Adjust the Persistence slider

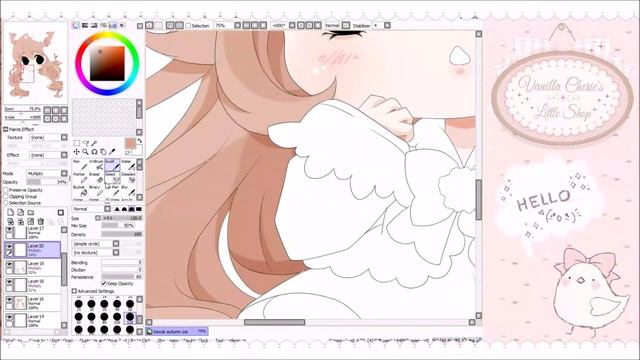coord(122,277)
